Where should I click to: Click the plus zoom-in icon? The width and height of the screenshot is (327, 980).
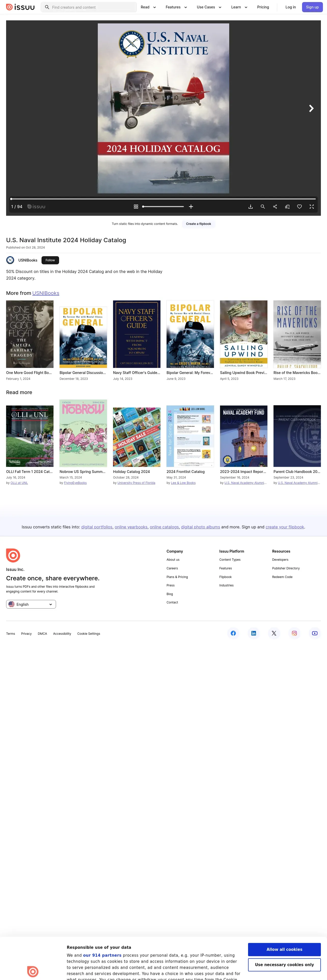point(191,207)
